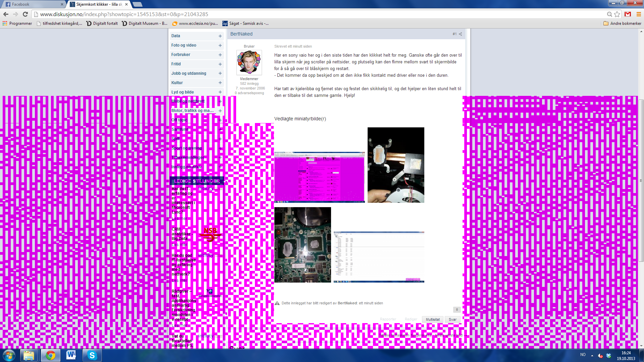Open the Ságat - Samisk avis bookmark
The height and width of the screenshot is (362, 644).
(246, 23)
